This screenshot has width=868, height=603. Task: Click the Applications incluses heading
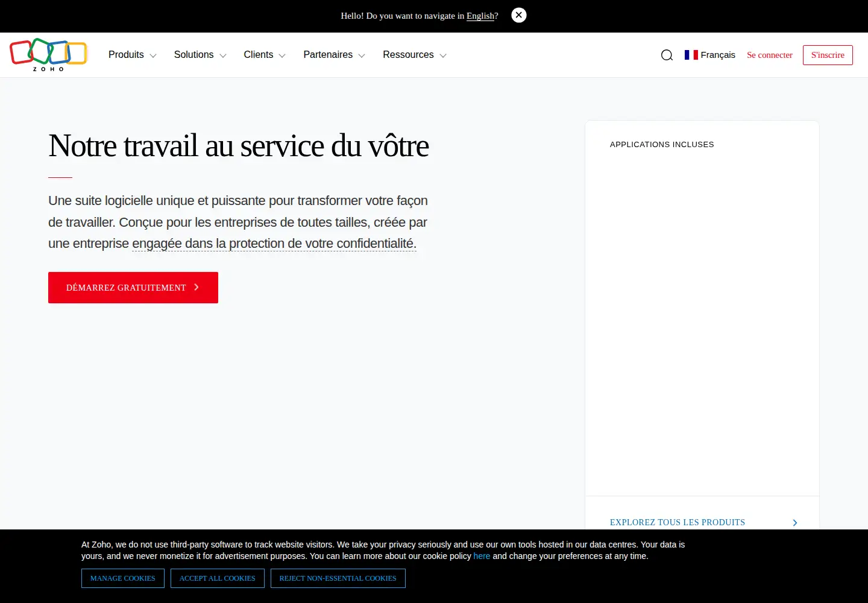pyautogui.click(x=662, y=145)
